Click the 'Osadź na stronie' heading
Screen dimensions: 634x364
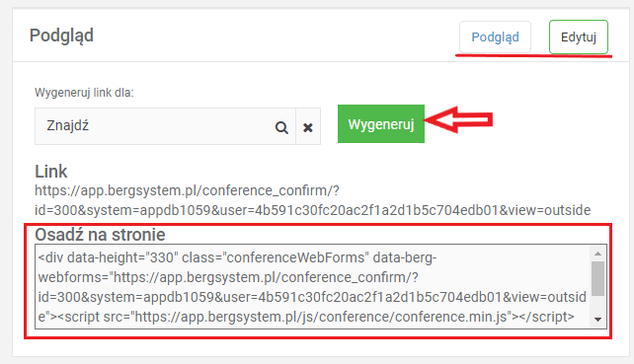100,235
